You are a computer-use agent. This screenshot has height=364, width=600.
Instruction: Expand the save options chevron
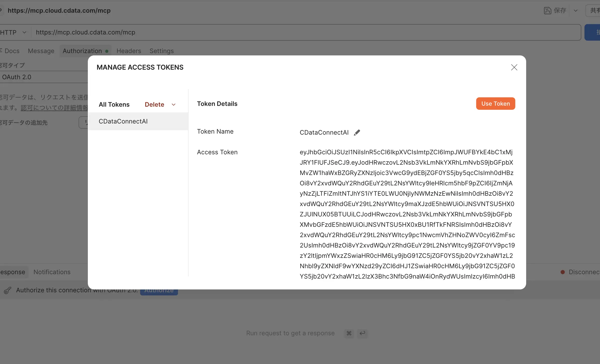[x=575, y=11]
